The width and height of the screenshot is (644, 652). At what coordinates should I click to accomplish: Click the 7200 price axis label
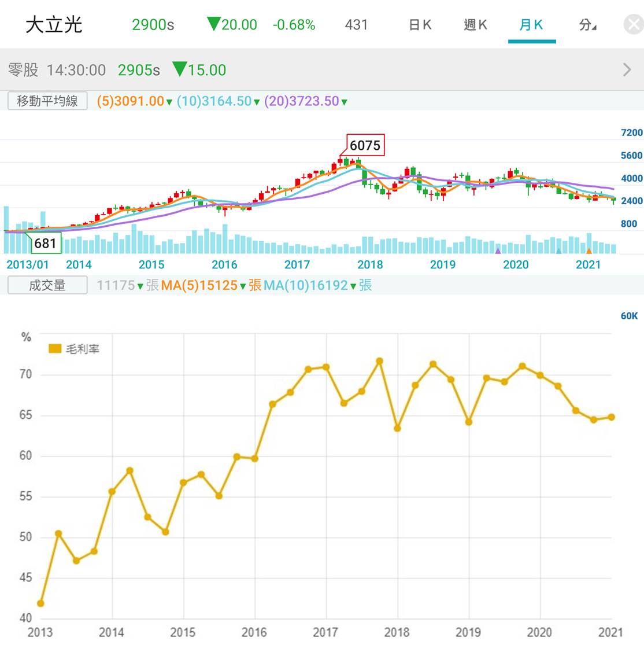pos(631,132)
